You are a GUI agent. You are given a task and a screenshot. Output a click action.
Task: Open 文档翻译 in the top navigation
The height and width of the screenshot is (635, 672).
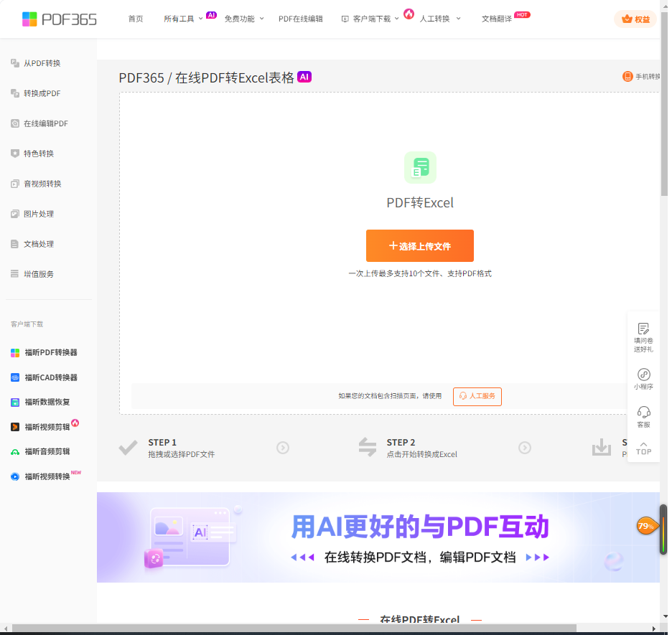[497, 19]
